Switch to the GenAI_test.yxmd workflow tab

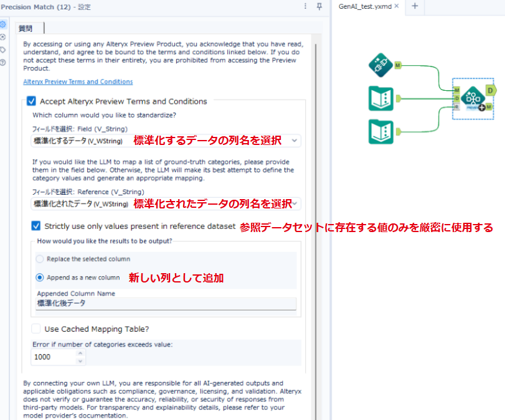point(366,6)
